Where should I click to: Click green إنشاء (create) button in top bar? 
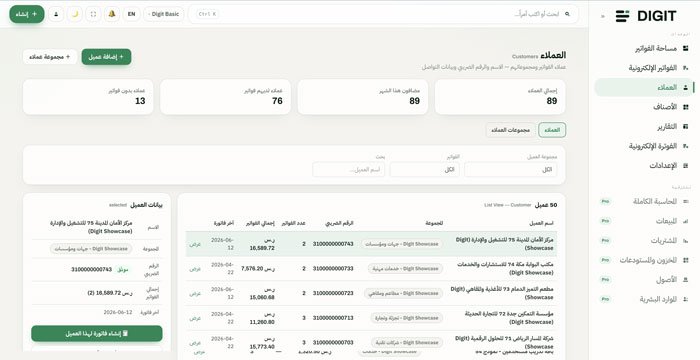tap(27, 14)
